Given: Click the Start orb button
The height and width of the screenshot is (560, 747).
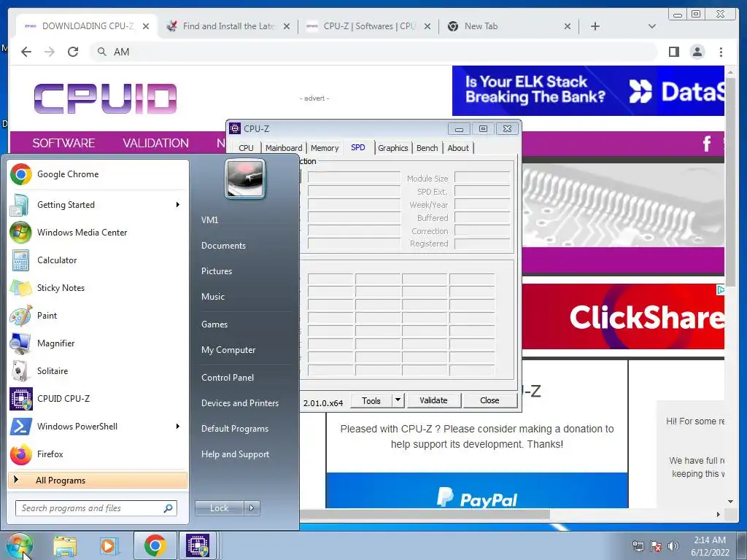Looking at the screenshot, I should [20, 545].
